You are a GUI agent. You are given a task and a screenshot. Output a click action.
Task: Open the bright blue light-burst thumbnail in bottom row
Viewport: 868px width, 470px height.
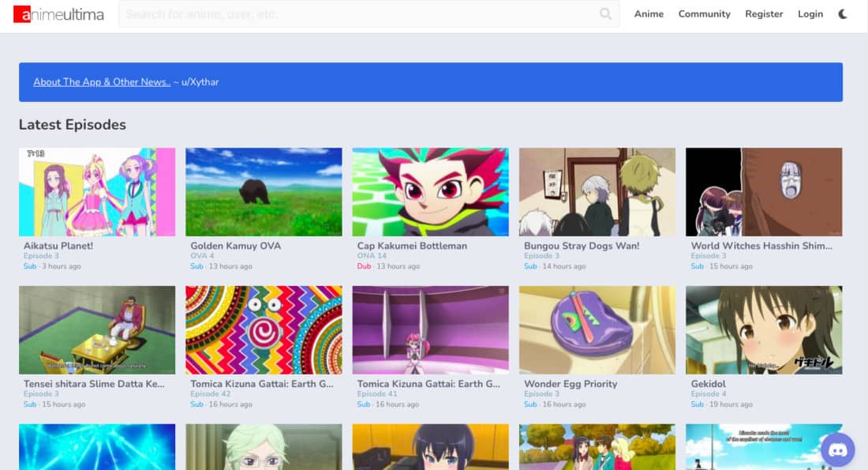click(x=97, y=447)
